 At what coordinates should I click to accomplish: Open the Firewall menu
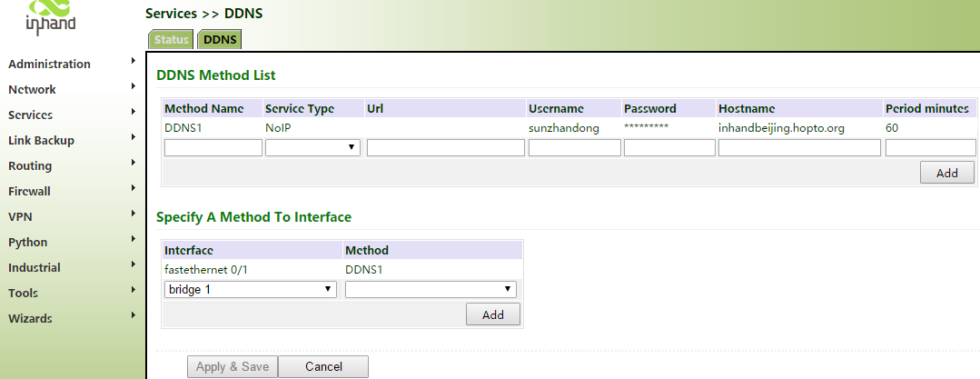click(x=29, y=192)
